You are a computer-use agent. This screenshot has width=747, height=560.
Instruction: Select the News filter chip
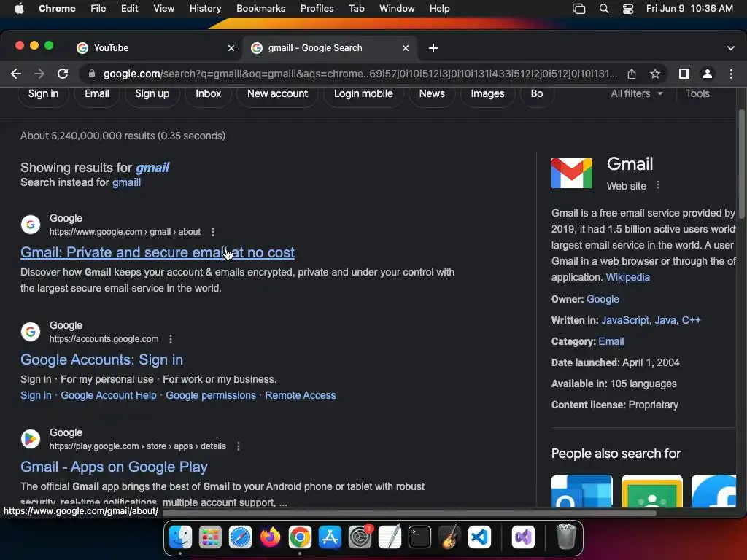click(432, 93)
